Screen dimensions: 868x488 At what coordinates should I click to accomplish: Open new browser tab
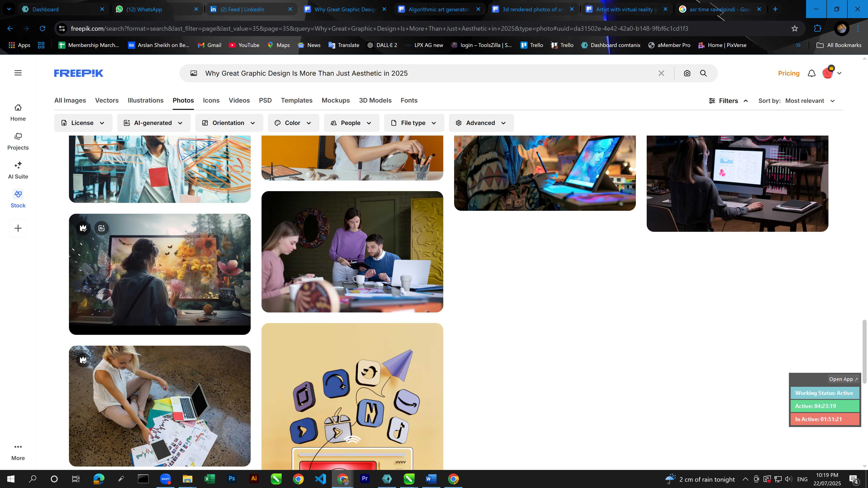pyautogui.click(x=775, y=9)
